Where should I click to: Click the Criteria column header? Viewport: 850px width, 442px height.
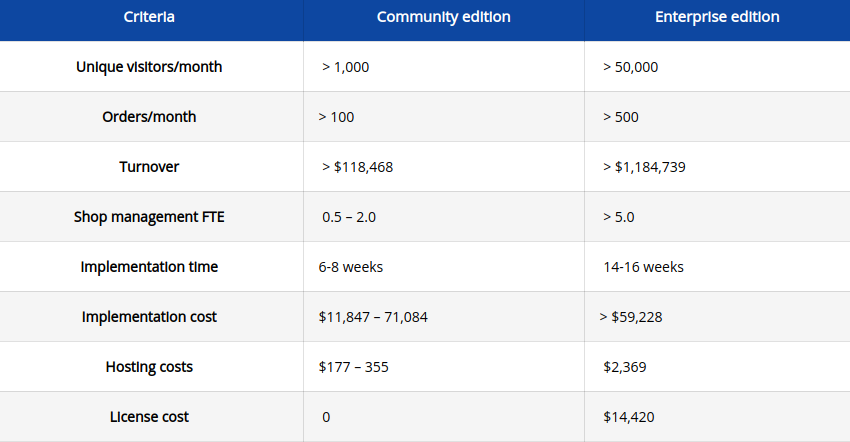149,17
